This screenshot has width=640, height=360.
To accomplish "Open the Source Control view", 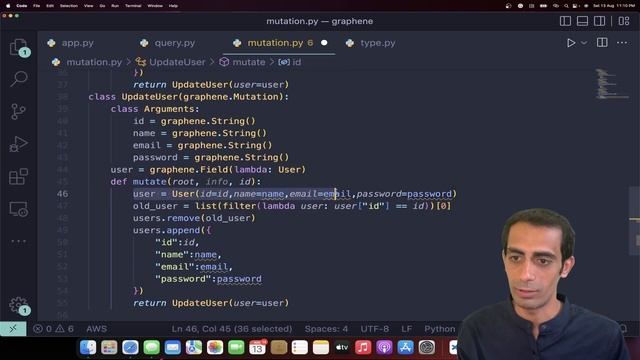I will pos(18,111).
